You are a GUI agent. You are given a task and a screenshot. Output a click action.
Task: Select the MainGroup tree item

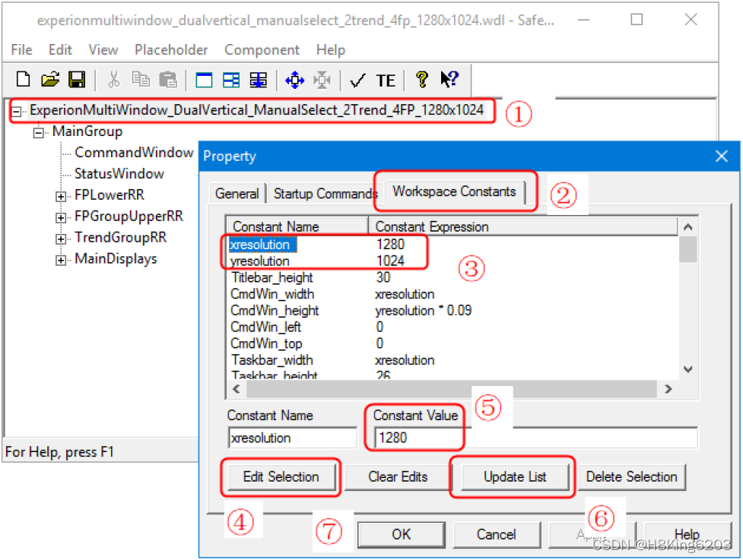[87, 131]
